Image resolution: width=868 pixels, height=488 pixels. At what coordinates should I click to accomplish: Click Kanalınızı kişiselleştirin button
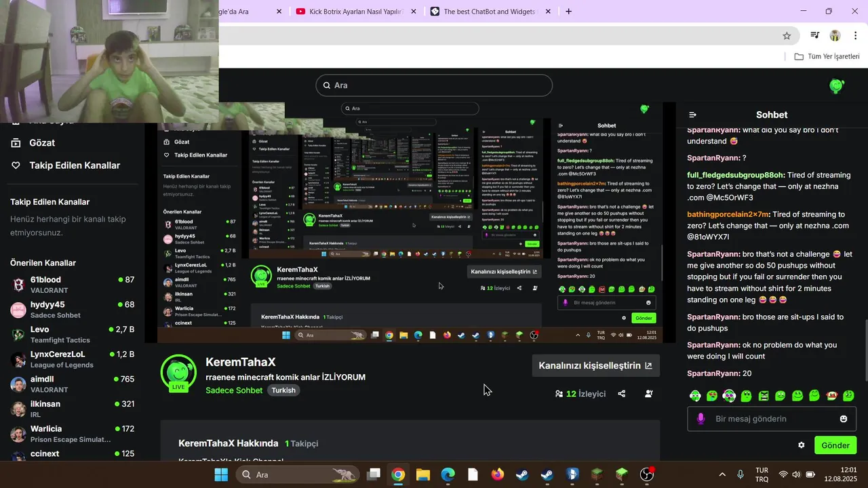(x=595, y=365)
